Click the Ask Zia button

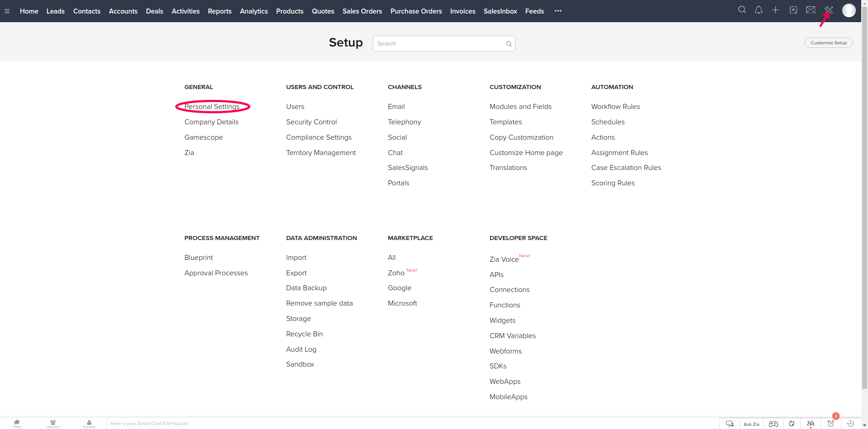[751, 424]
